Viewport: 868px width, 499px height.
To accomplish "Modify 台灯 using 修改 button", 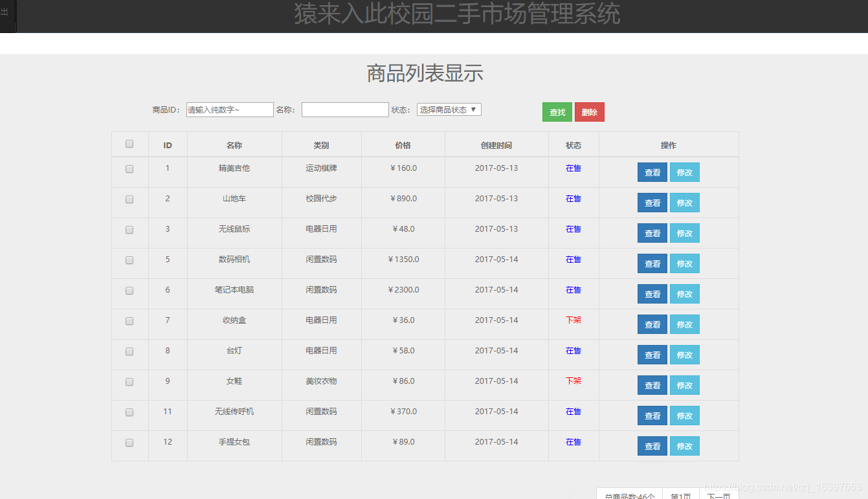I will coord(685,355).
